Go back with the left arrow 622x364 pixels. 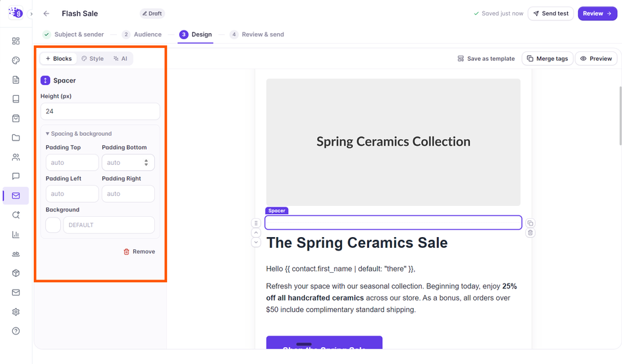[47, 14]
